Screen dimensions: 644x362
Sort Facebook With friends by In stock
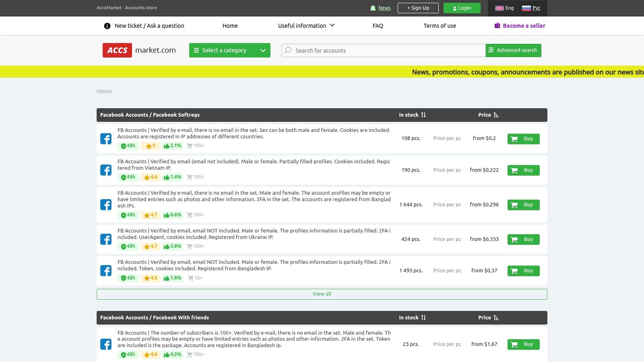click(x=412, y=318)
